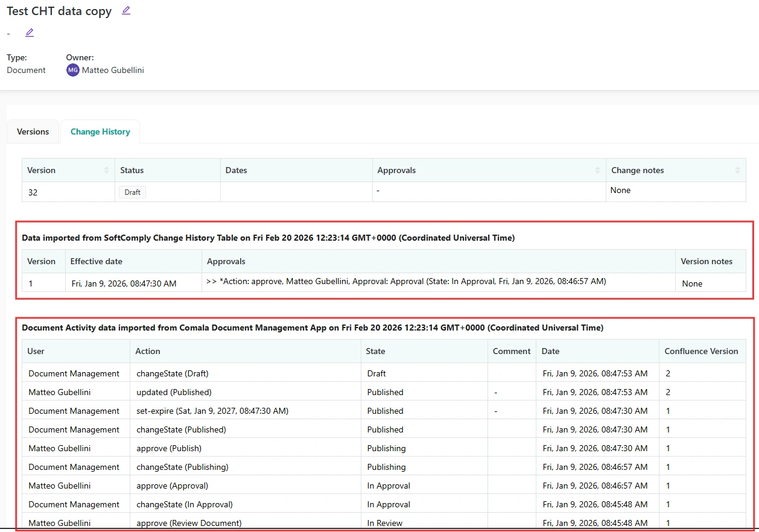The width and height of the screenshot is (759, 532).
Task: Sort by the Version column arrows
Action: [x=107, y=171]
